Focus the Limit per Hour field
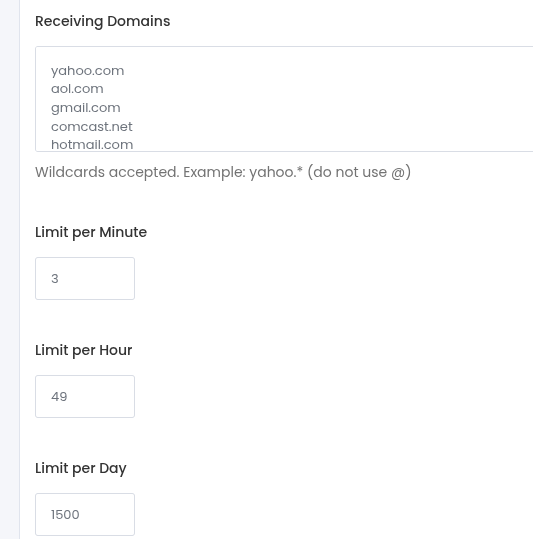533x539 pixels. tap(85, 396)
